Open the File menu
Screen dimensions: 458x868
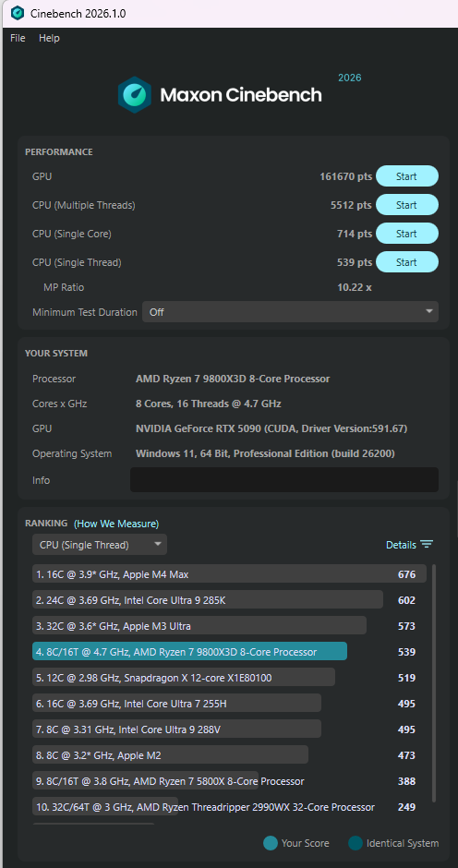tap(18, 38)
